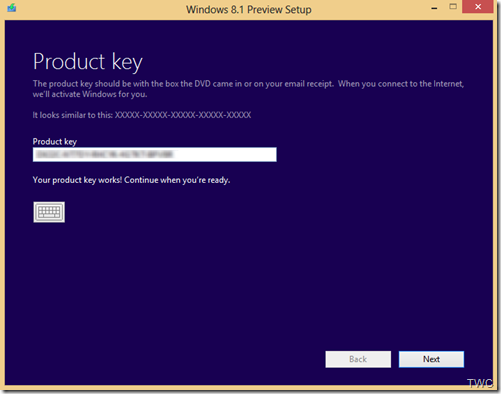Click the blurred key text inside the field
Image resolution: width=501 pixels, height=394 pixels.
pyautogui.click(x=105, y=154)
